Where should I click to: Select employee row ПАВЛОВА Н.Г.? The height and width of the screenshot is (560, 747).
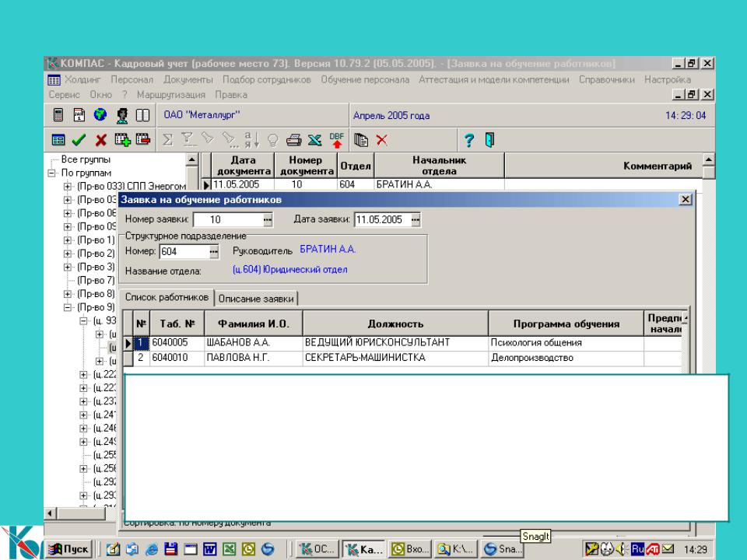coord(403,358)
